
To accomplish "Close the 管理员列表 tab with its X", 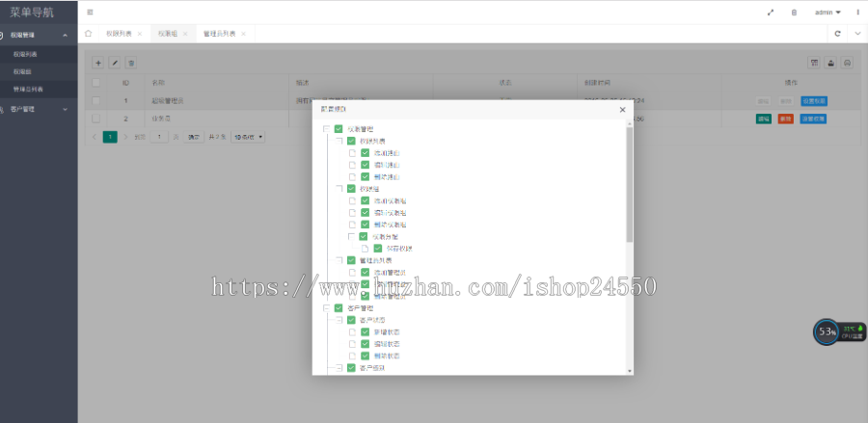I will tap(243, 34).
